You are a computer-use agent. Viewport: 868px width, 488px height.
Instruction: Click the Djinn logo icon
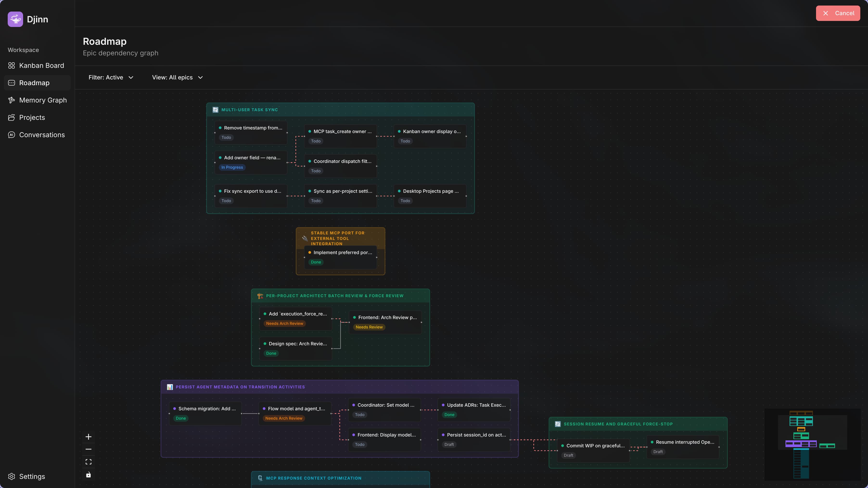[x=15, y=19]
